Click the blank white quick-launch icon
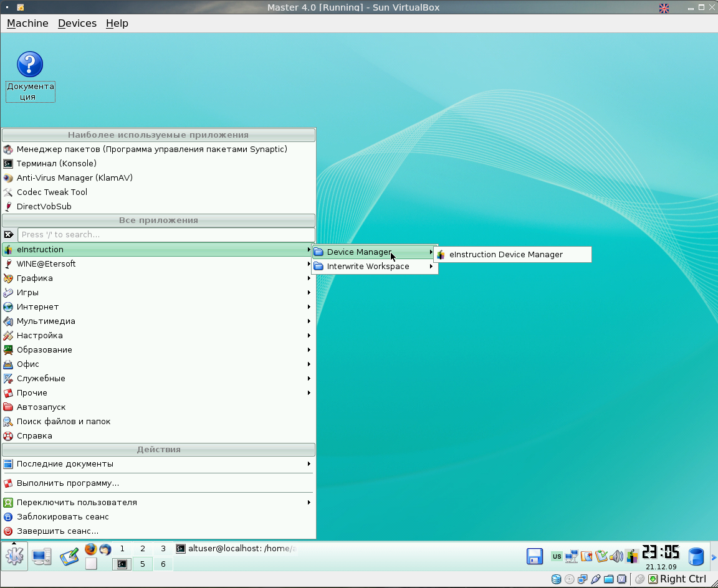 (x=91, y=564)
